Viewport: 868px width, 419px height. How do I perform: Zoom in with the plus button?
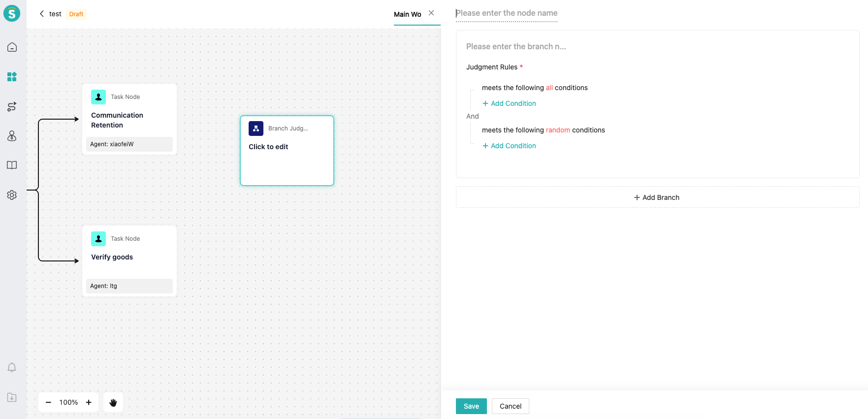click(x=89, y=402)
